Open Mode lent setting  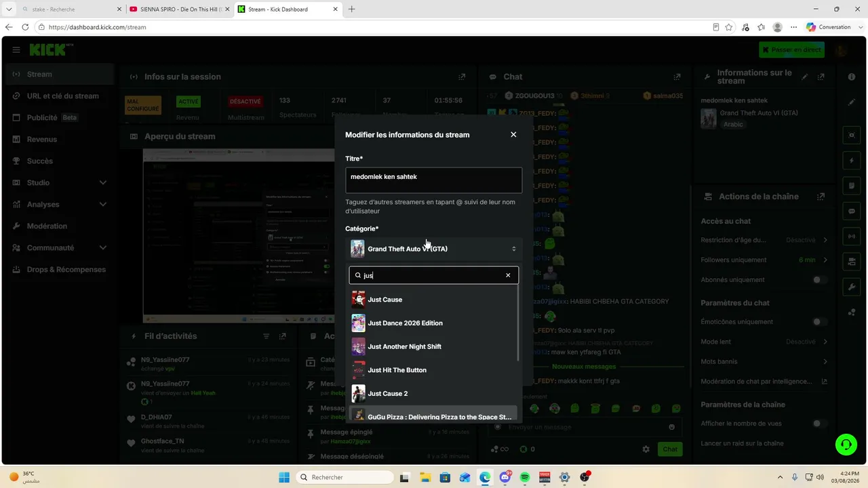pyautogui.click(x=764, y=342)
